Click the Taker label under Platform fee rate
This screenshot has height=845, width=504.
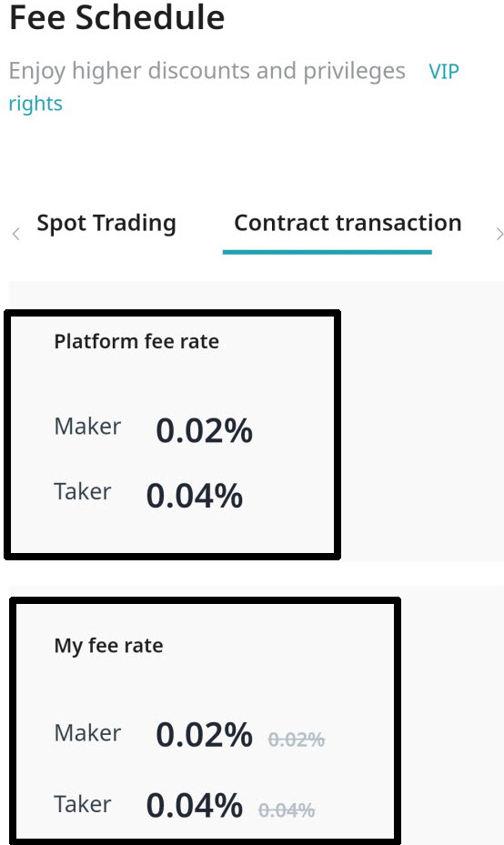pos(83,491)
